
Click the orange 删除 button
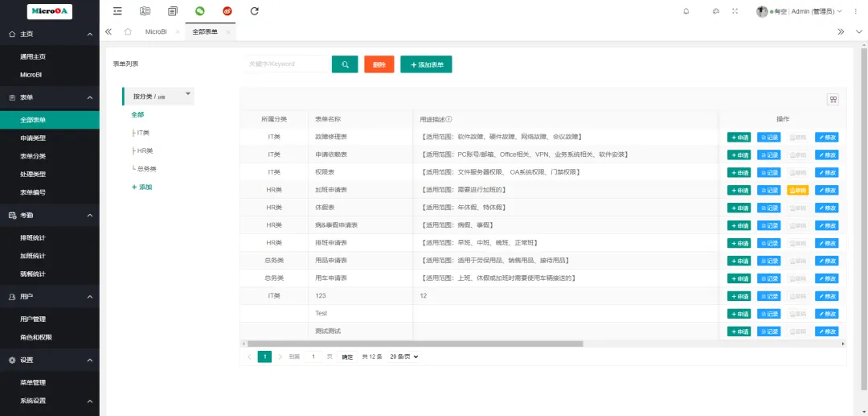379,64
